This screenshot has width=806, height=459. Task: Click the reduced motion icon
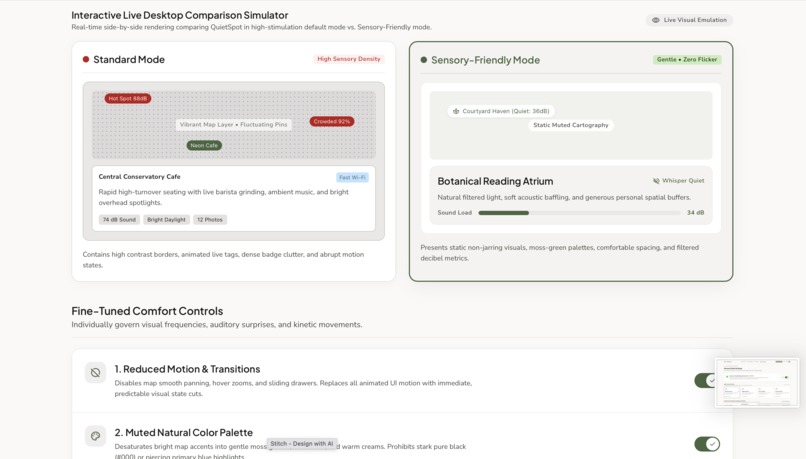96,373
